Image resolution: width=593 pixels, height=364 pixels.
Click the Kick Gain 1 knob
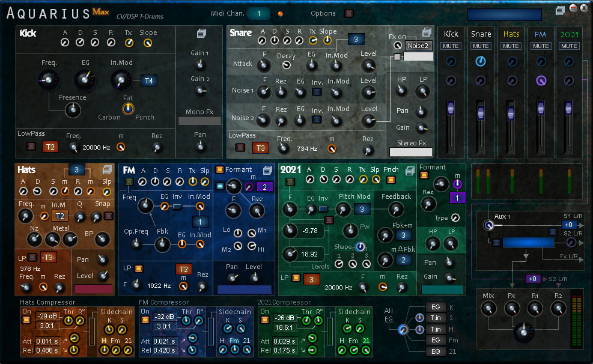(200, 65)
